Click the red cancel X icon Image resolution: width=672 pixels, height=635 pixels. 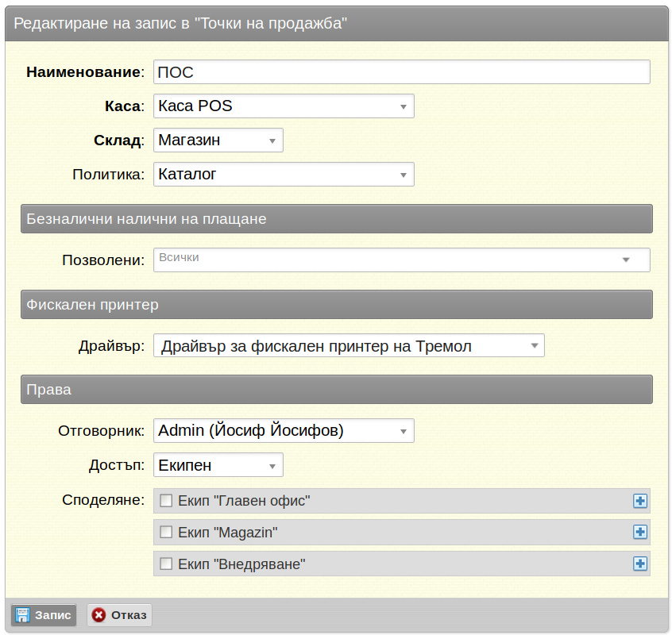[x=98, y=615]
